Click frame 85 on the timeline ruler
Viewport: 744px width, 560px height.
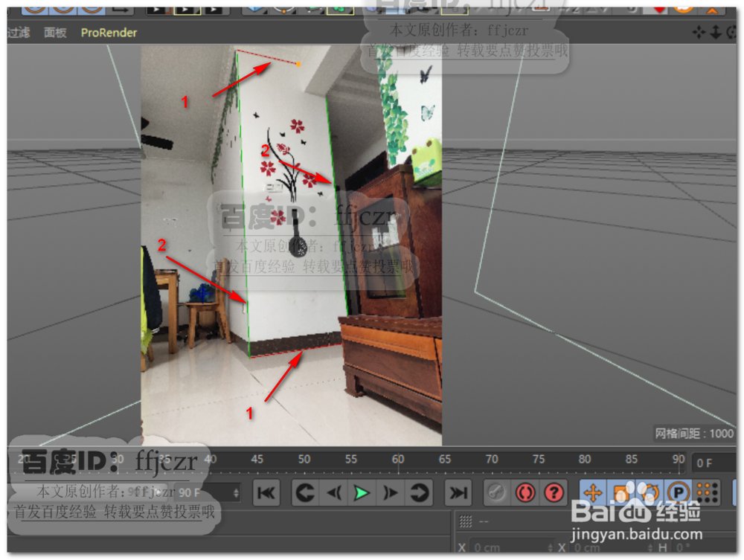(632, 460)
